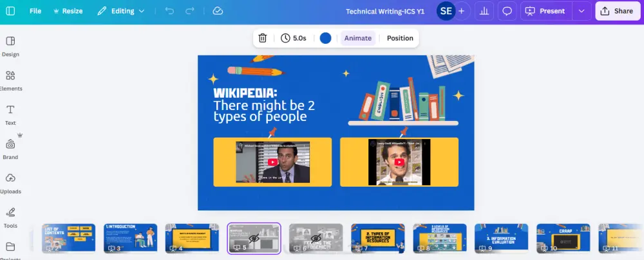644x260 pixels.
Task: Select slide 4 thumbnail
Action: [x=192, y=238]
